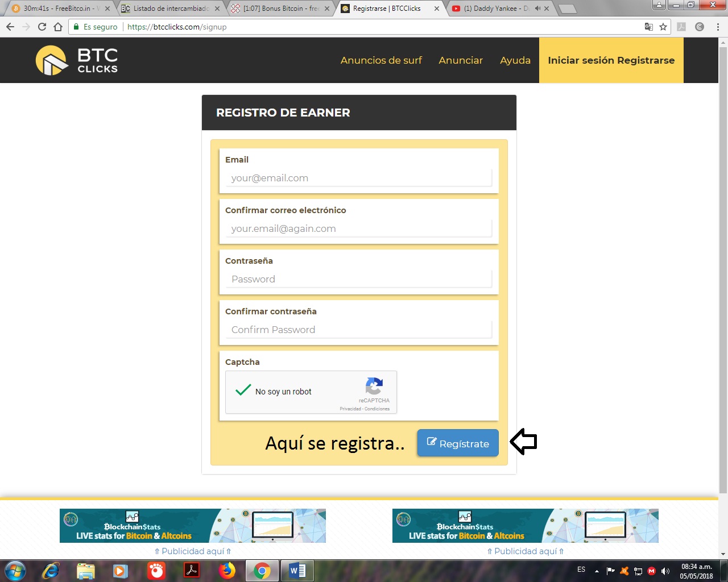The width and height of the screenshot is (728, 582).
Task: Open the ES language selector in taskbar
Action: pyautogui.click(x=581, y=569)
